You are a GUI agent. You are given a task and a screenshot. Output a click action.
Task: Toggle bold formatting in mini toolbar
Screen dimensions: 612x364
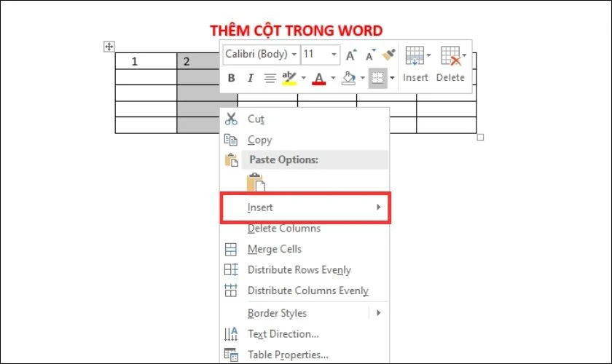click(231, 78)
